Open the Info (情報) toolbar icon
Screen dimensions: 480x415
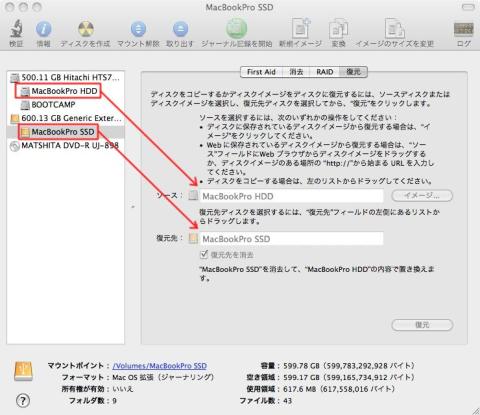coord(43,29)
